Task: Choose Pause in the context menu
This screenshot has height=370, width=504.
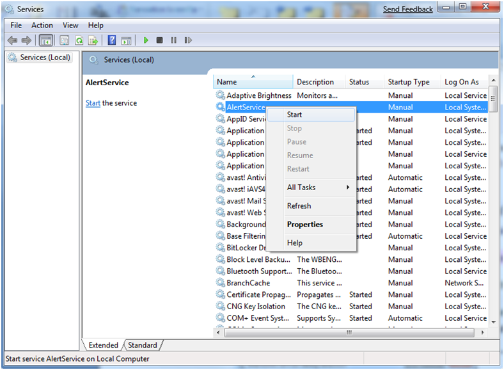Action: click(311, 142)
